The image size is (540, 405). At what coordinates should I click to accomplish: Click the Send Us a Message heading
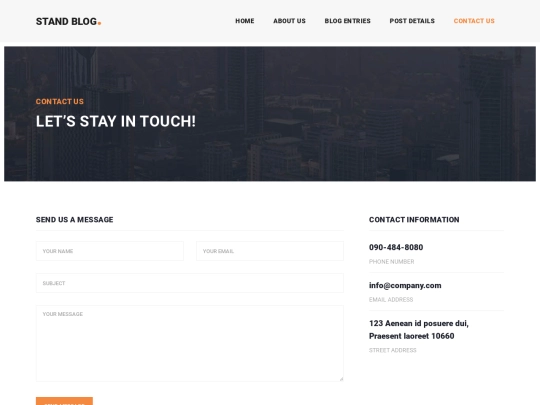point(74,220)
